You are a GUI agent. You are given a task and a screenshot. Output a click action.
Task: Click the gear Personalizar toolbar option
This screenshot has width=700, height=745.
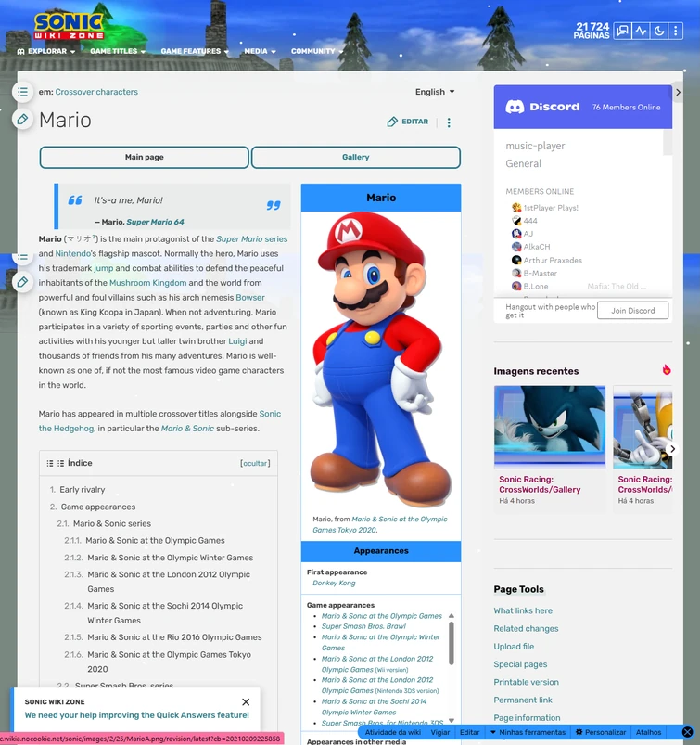point(601,732)
